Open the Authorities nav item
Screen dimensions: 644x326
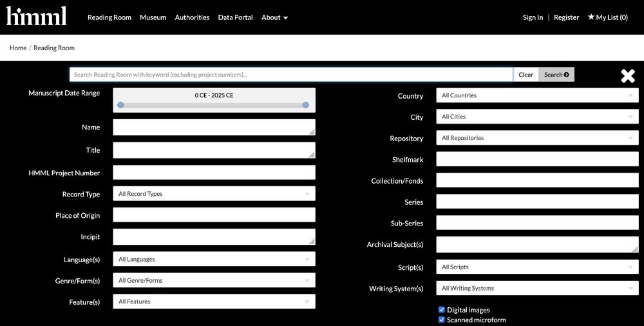tap(192, 17)
